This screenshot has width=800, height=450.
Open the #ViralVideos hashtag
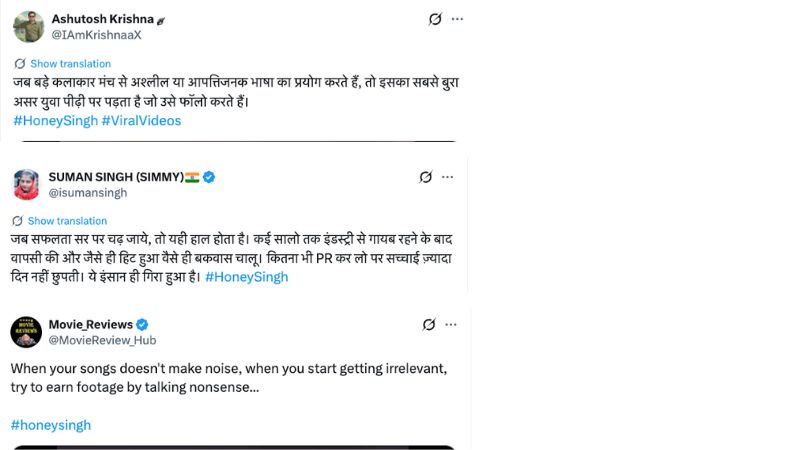141,121
